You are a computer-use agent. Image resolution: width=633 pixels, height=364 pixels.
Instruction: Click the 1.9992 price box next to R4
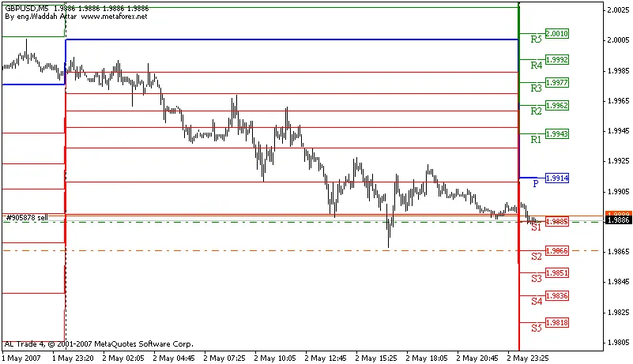coord(557,59)
